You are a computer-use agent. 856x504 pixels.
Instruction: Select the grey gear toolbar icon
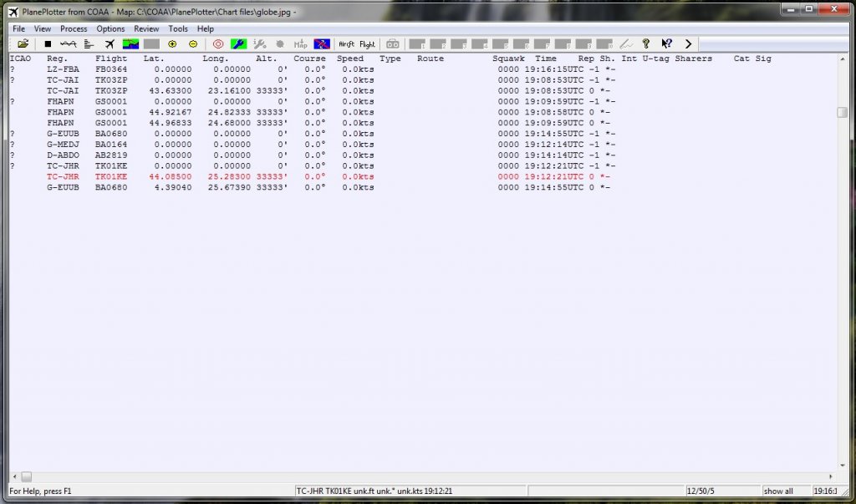[280, 43]
